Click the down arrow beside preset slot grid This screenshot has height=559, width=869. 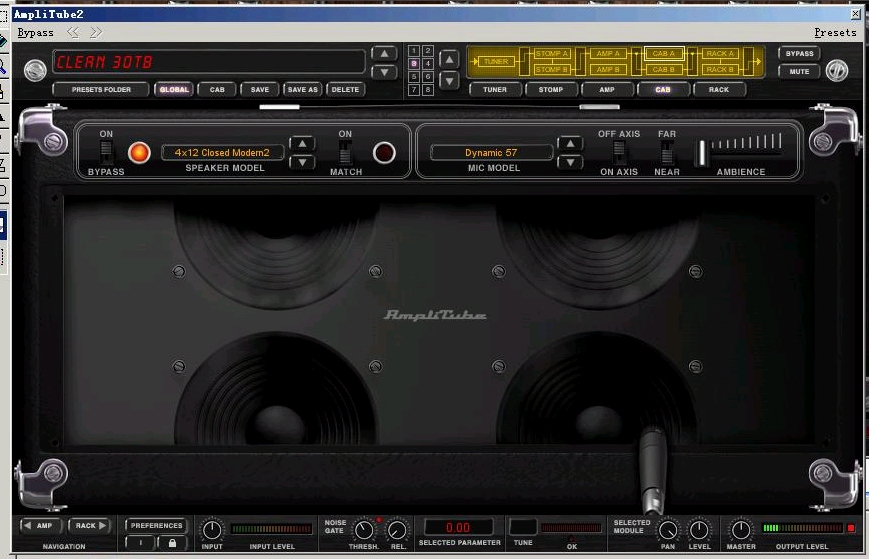tap(449, 81)
